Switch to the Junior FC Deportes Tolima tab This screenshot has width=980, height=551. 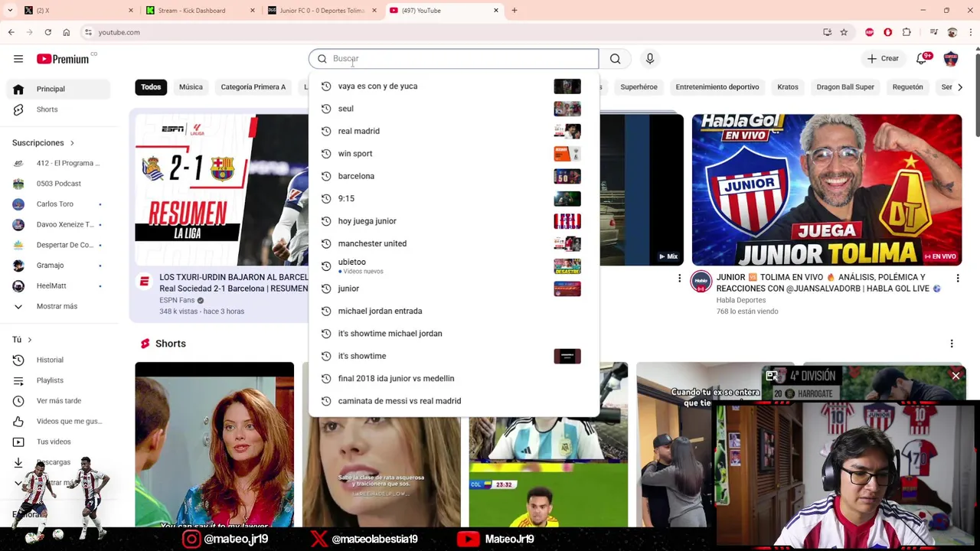(x=322, y=11)
